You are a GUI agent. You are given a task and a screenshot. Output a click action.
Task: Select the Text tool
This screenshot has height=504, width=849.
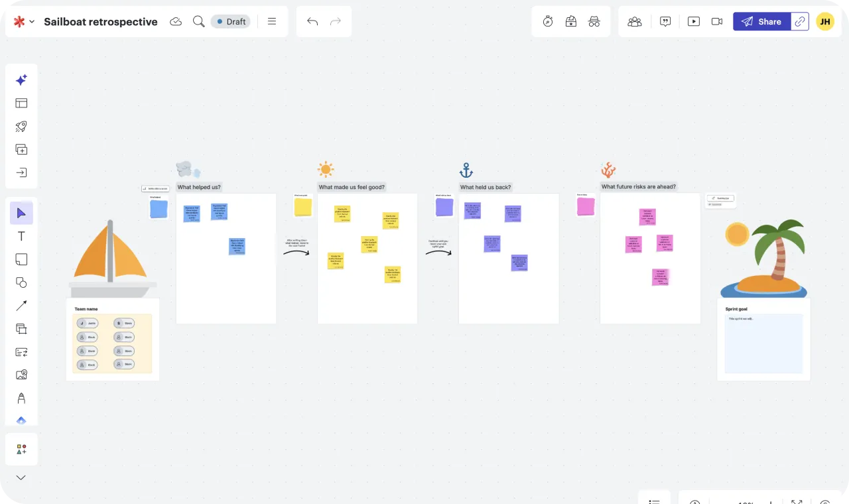tap(21, 236)
